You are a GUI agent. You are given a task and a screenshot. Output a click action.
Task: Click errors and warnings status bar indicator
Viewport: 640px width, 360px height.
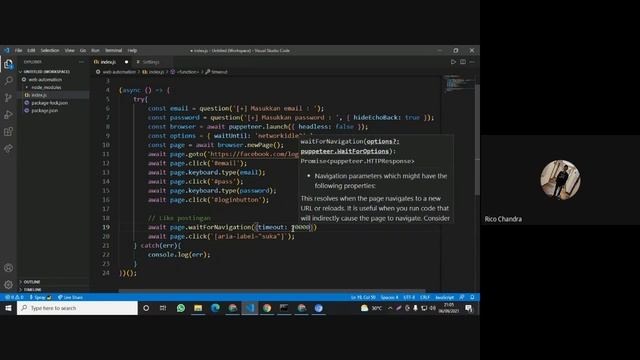pos(14,297)
